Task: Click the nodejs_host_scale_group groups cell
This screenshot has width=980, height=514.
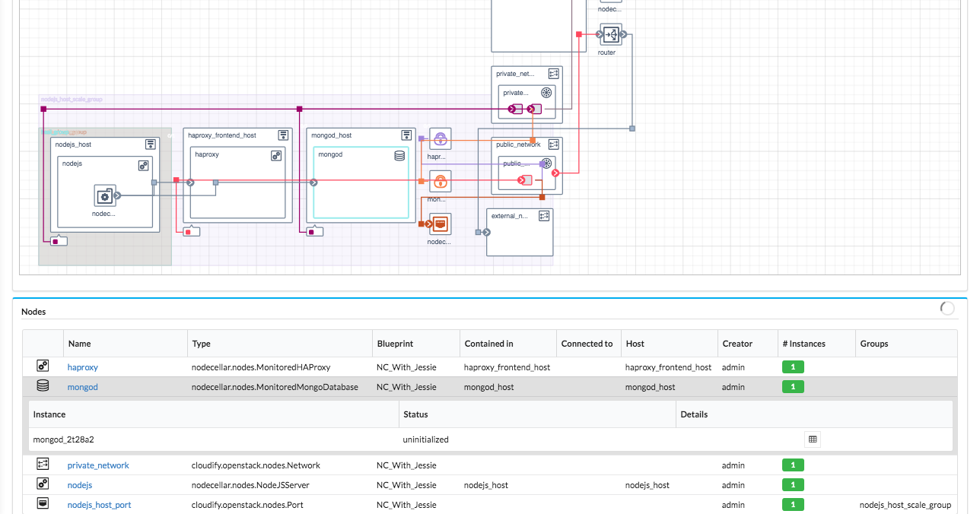Action: 905,505
